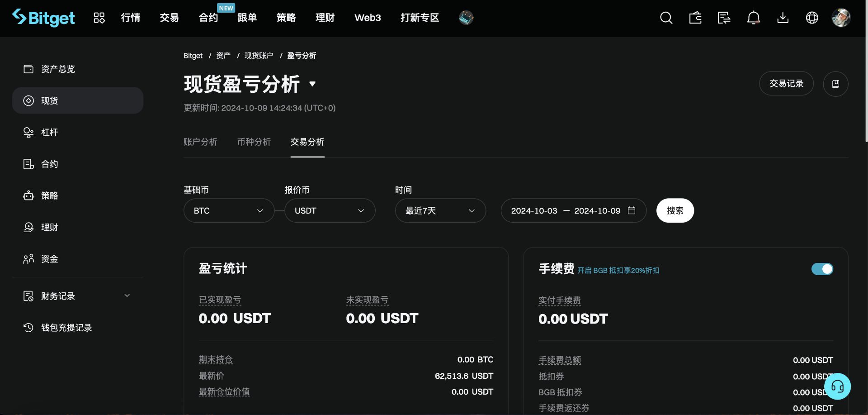Click the round promo badge icon in navbar

tap(466, 18)
